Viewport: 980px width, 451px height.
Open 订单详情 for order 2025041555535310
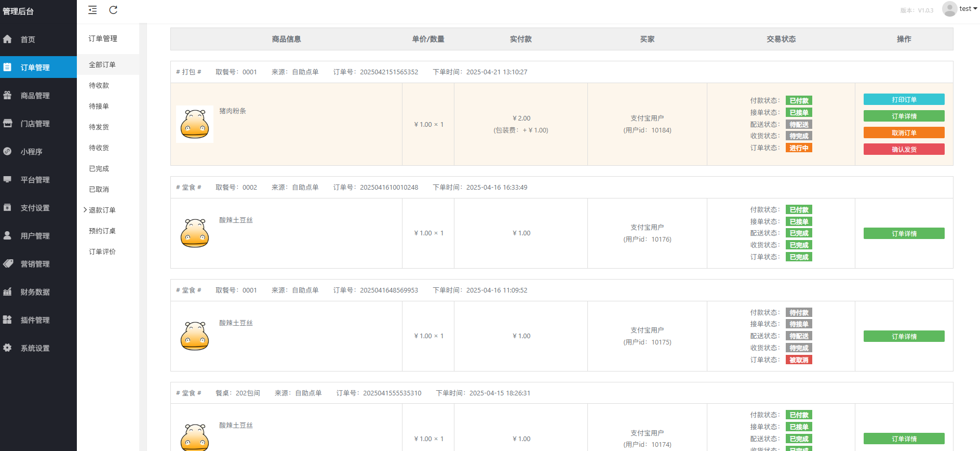904,439
